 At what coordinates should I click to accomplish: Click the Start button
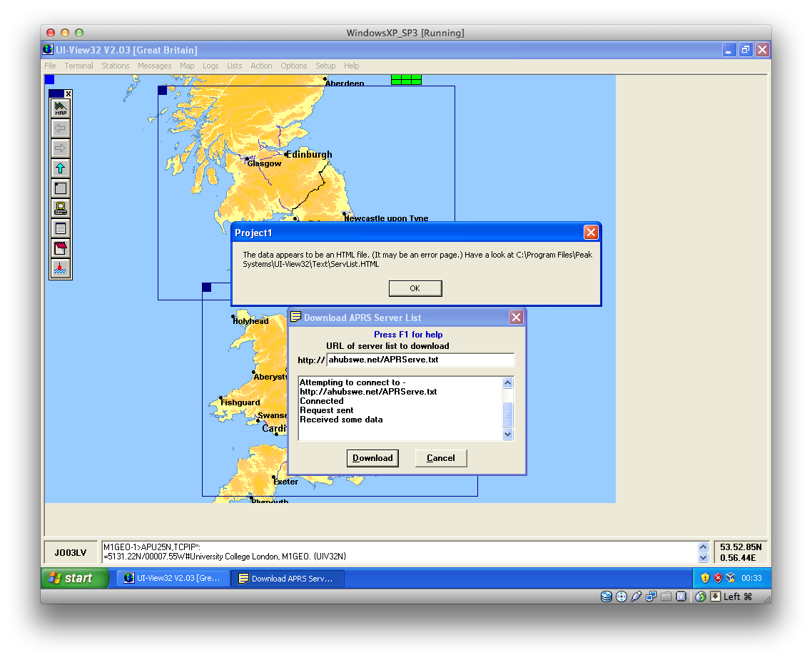point(75,578)
